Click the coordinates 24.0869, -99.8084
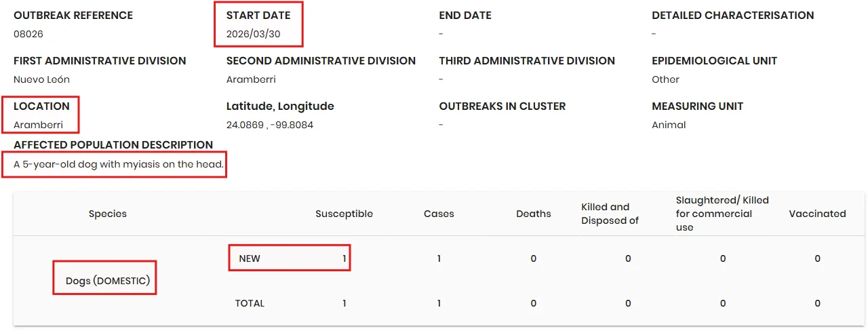 pyautogui.click(x=270, y=125)
